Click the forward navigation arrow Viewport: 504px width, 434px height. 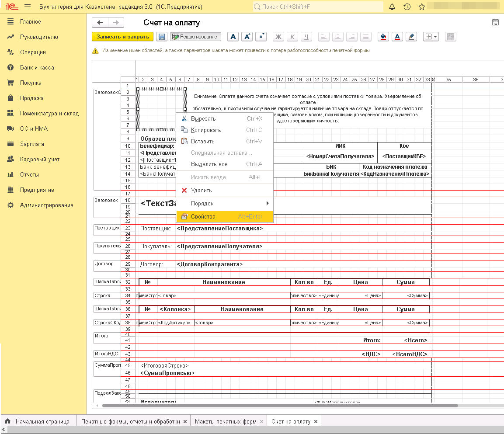[x=116, y=22]
